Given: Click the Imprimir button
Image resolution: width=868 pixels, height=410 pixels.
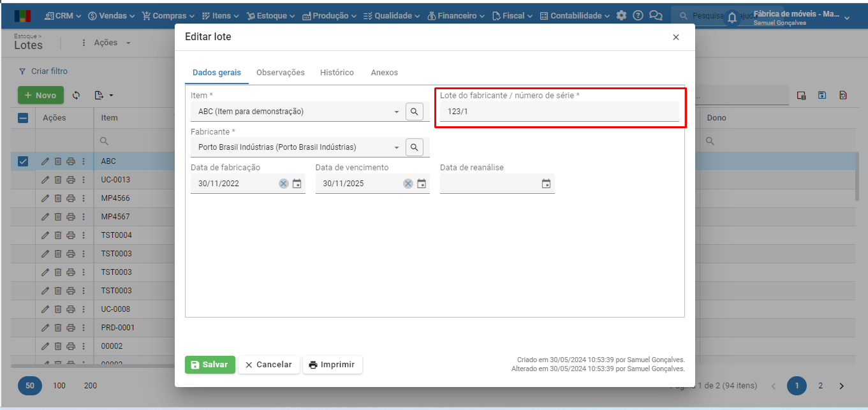Looking at the screenshot, I should tap(332, 365).
